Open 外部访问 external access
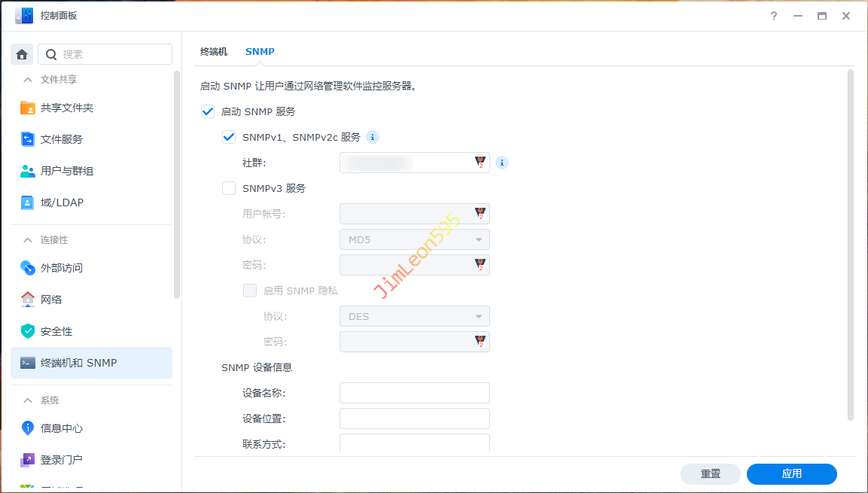Screen dimensions: 868x493 pyautogui.click(x=61, y=268)
